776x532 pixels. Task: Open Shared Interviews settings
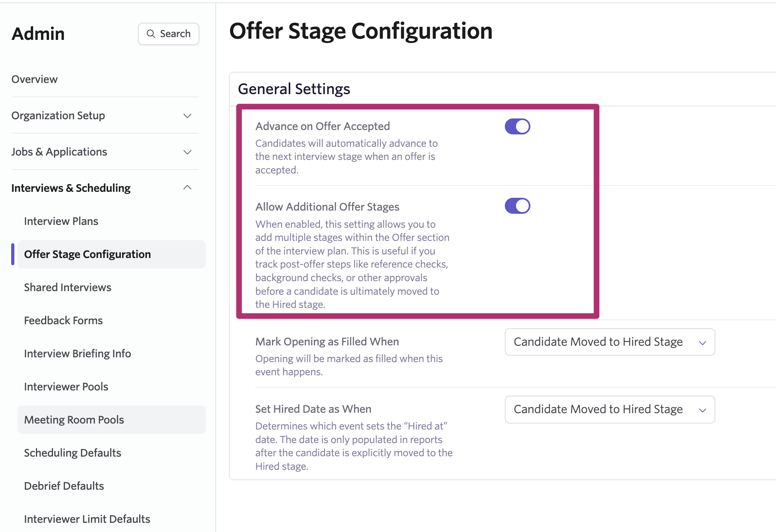pyautogui.click(x=67, y=287)
